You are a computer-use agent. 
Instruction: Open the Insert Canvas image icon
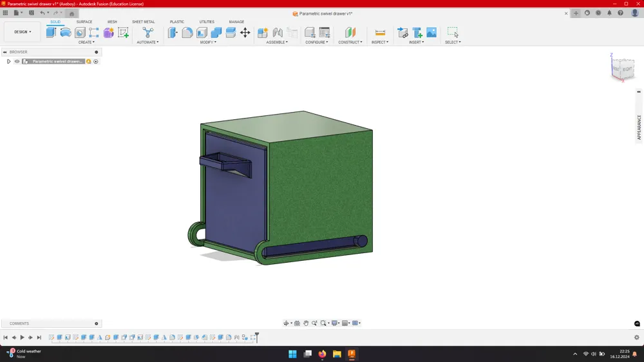point(431,32)
